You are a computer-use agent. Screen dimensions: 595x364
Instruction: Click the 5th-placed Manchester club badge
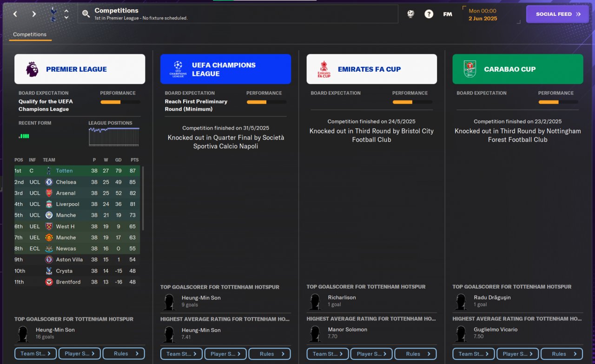coord(49,215)
